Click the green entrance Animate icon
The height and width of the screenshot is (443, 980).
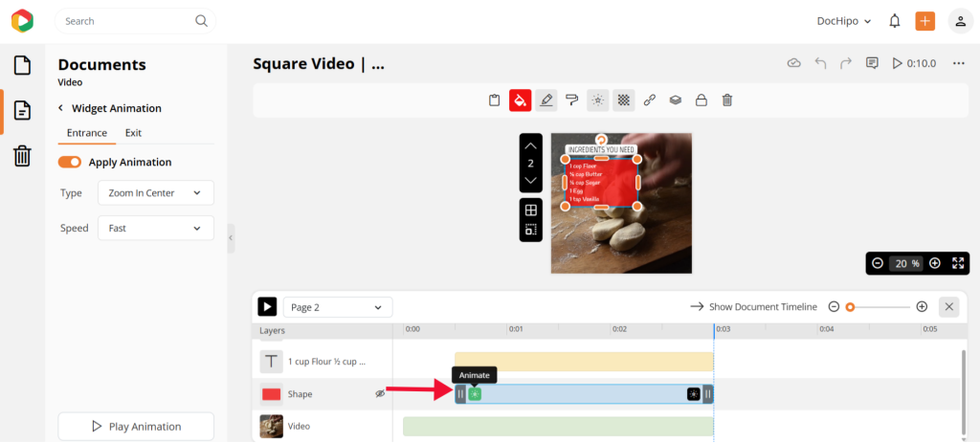tap(475, 394)
